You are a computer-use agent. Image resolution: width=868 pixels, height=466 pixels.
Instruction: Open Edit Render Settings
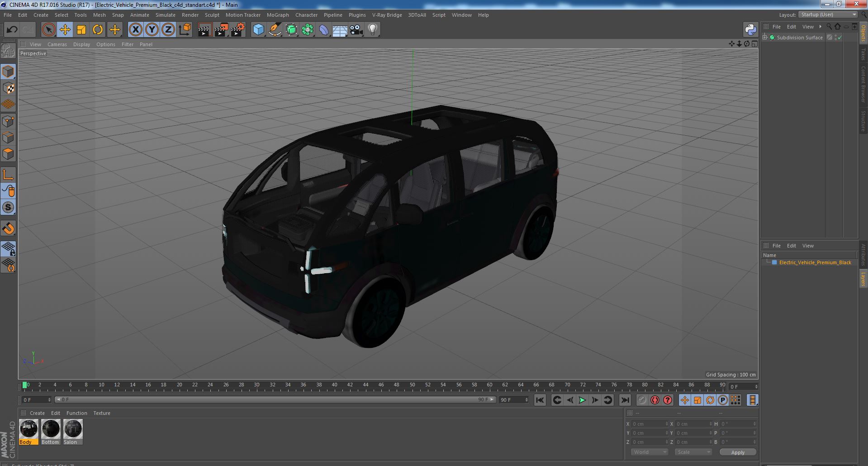[238, 30]
